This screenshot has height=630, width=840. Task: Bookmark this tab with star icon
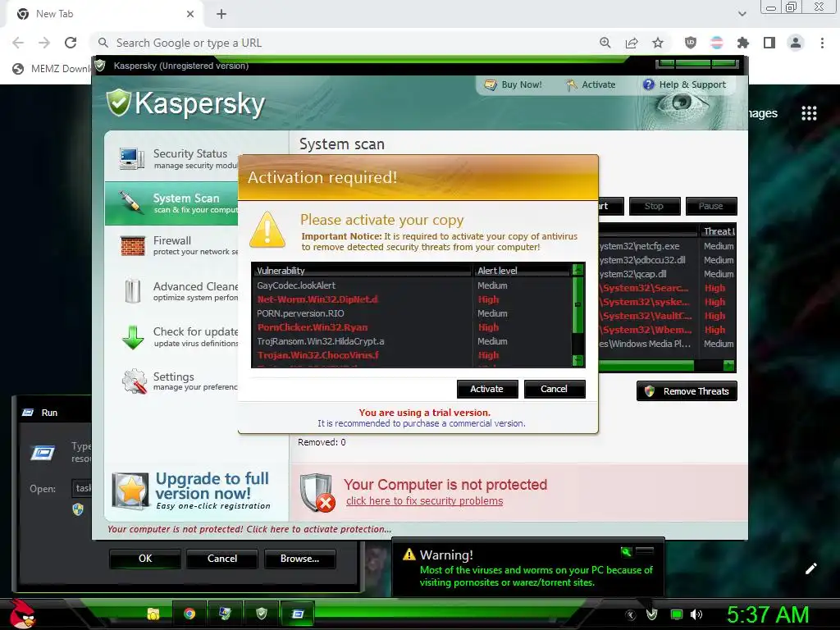(x=658, y=43)
